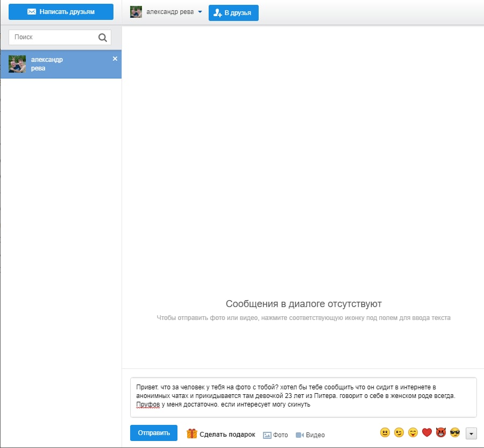Viewport: 484px width, 448px height.
Task: Send the message with the 'Отправить' button
Action: 154,433
